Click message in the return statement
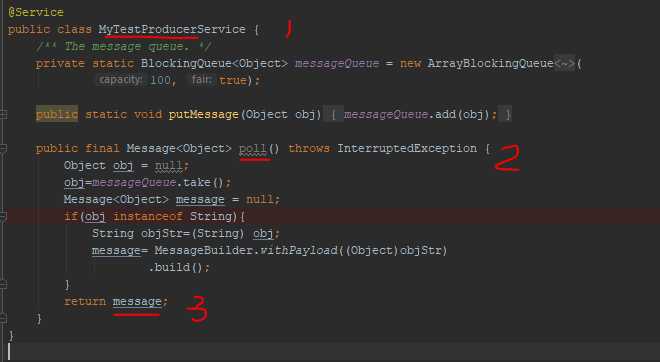 click(137, 301)
